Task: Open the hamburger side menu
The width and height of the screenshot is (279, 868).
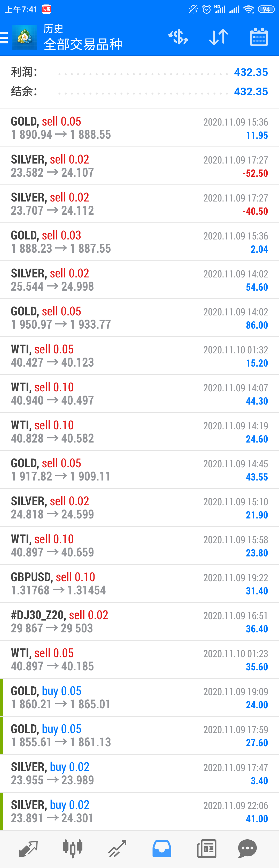Action: coord(4,37)
